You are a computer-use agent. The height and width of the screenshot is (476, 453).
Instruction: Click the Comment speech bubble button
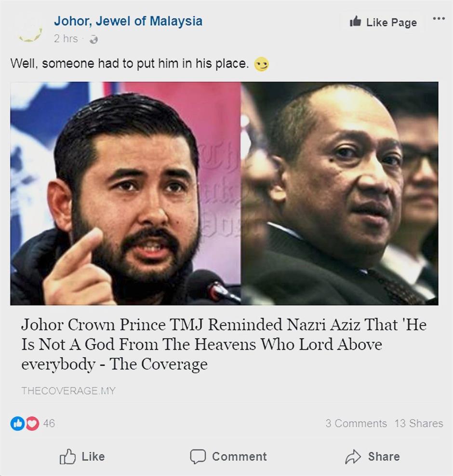[x=228, y=456]
